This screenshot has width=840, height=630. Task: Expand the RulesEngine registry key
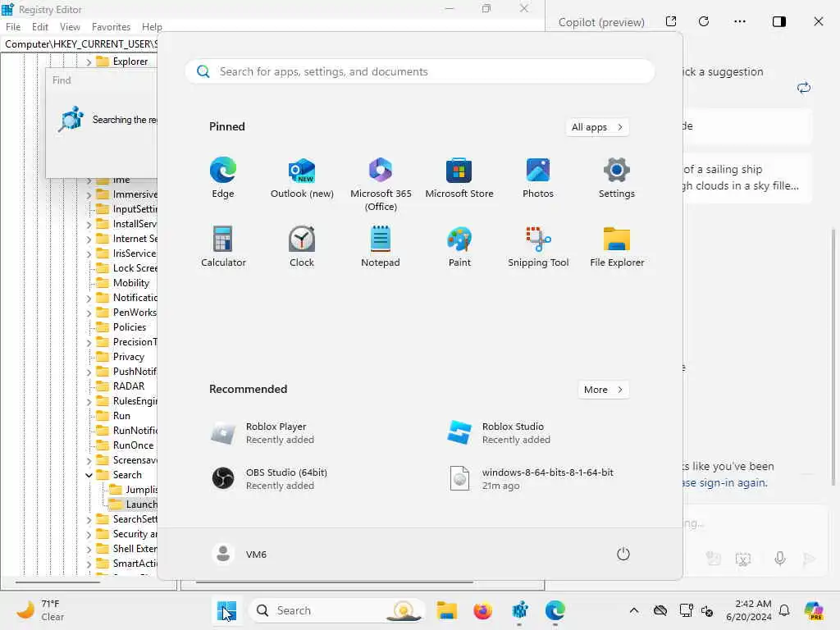pyautogui.click(x=89, y=401)
